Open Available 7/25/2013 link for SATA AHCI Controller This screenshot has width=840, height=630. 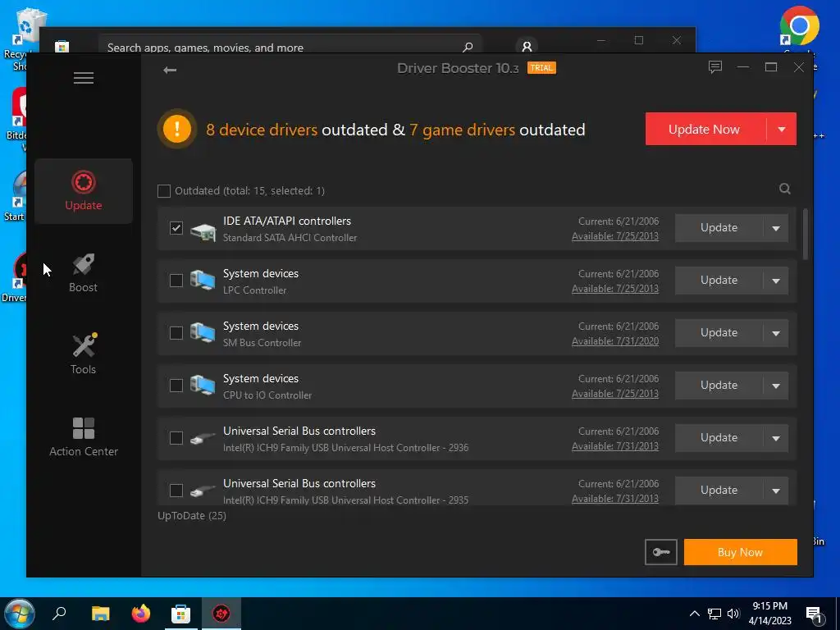click(615, 236)
